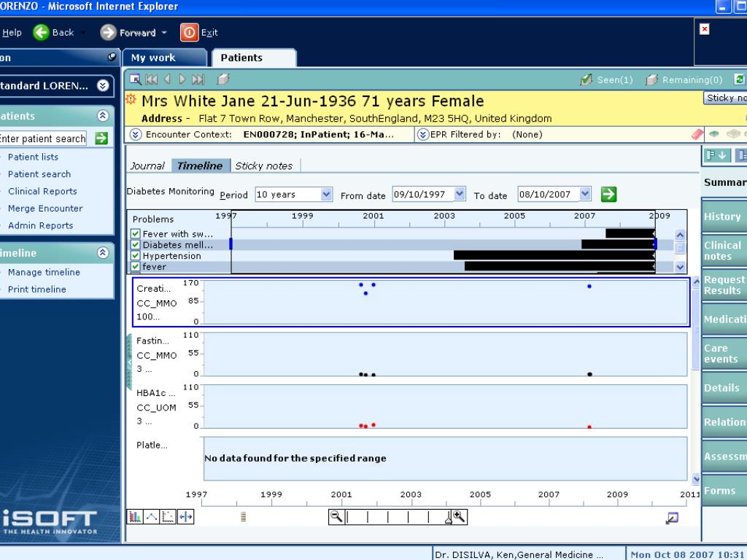Collapse the Patients sidebar section
The image size is (747, 560).
click(x=103, y=116)
